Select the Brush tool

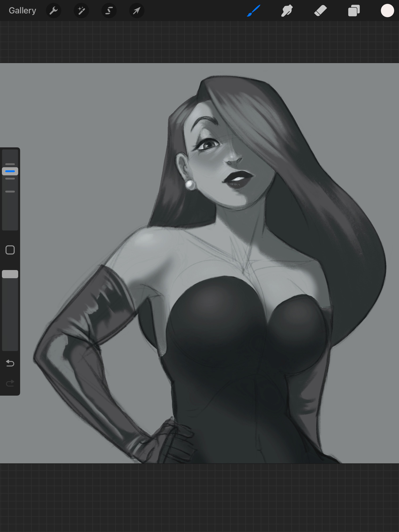click(253, 11)
